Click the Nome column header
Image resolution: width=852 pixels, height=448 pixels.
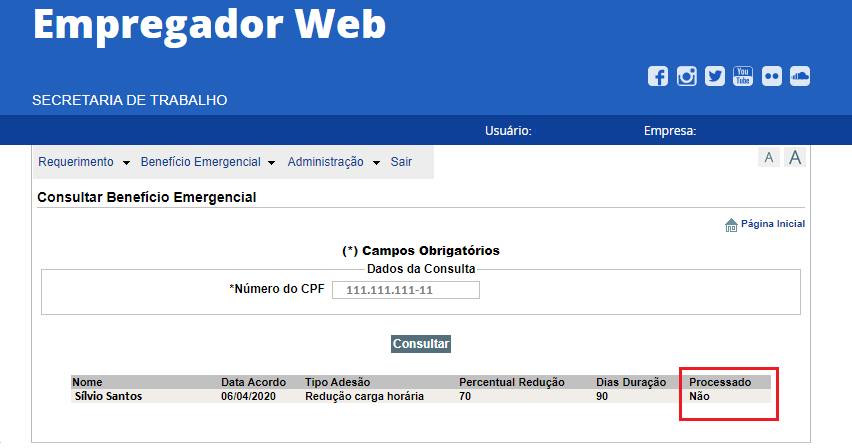(87, 382)
